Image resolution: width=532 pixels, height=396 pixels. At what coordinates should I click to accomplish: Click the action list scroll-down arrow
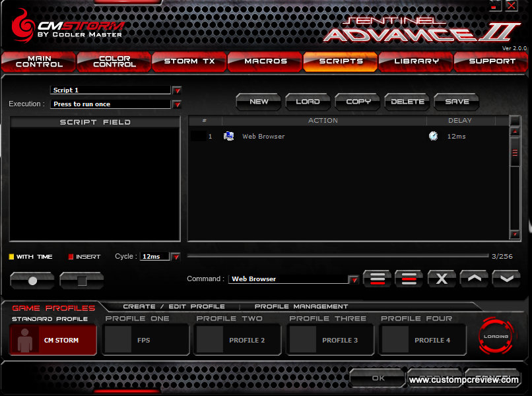pyautogui.click(x=515, y=234)
